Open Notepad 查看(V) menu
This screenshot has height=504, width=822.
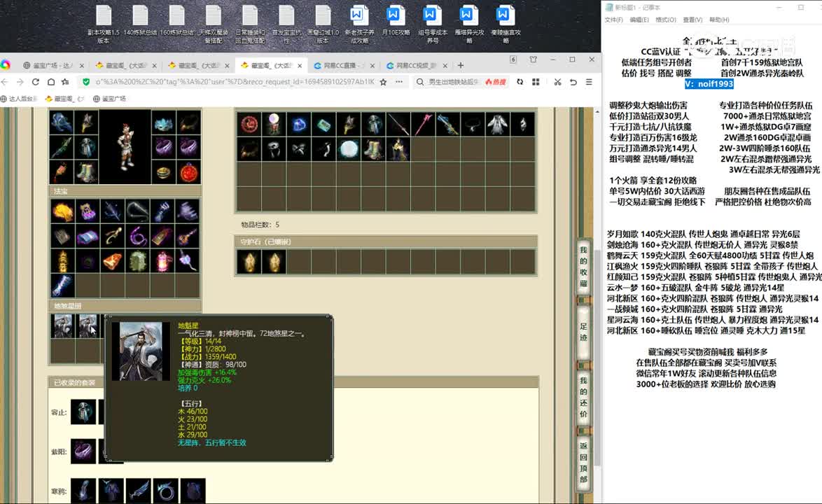click(x=692, y=20)
